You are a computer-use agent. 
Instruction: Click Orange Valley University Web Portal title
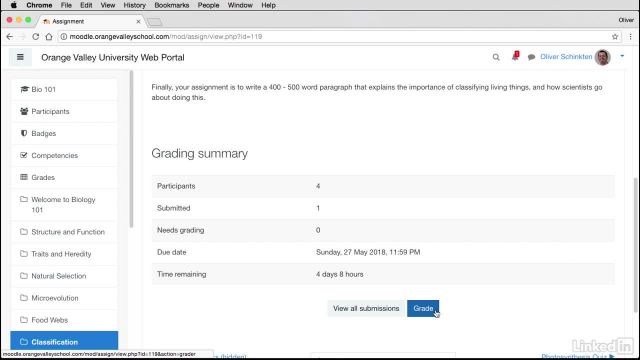click(x=113, y=58)
